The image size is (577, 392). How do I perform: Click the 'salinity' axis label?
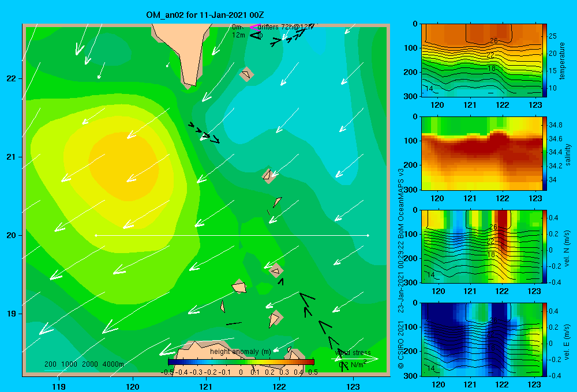[x=568, y=154]
